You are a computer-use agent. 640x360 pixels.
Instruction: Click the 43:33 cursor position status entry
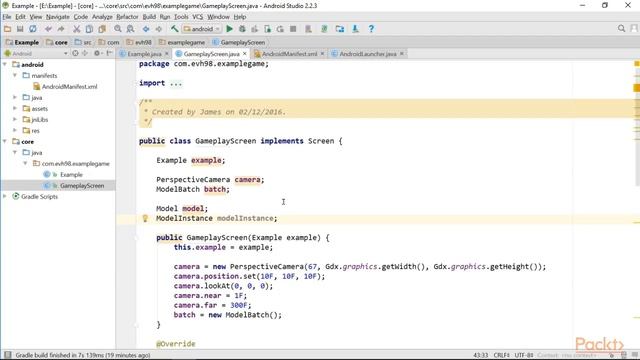click(x=480, y=355)
